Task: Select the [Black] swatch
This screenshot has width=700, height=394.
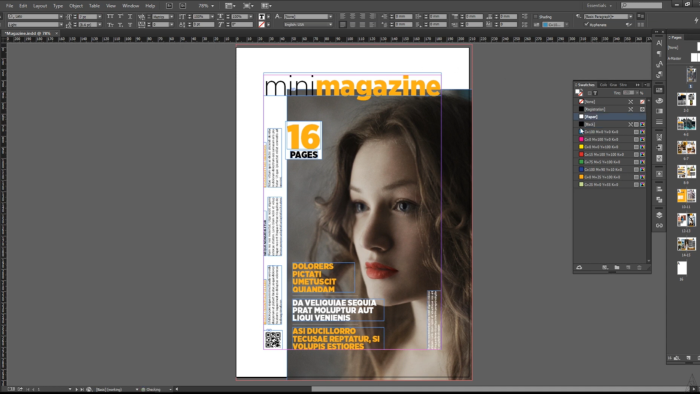Action: click(x=610, y=124)
